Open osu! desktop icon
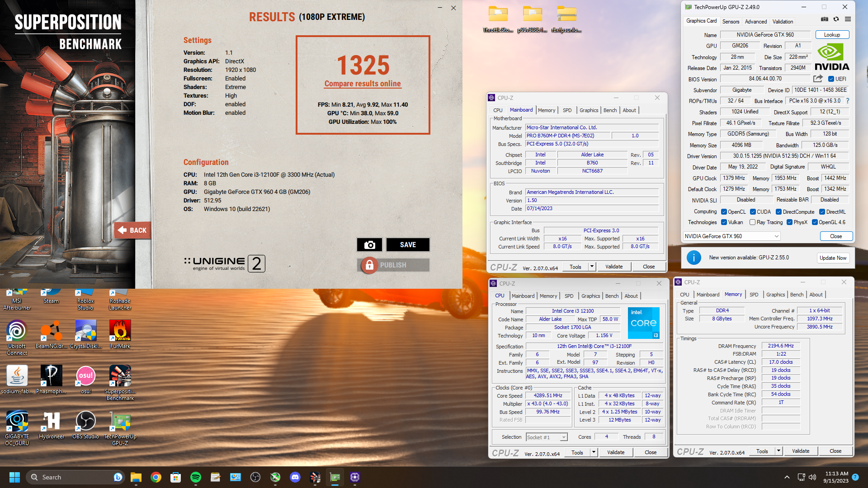 (85, 380)
